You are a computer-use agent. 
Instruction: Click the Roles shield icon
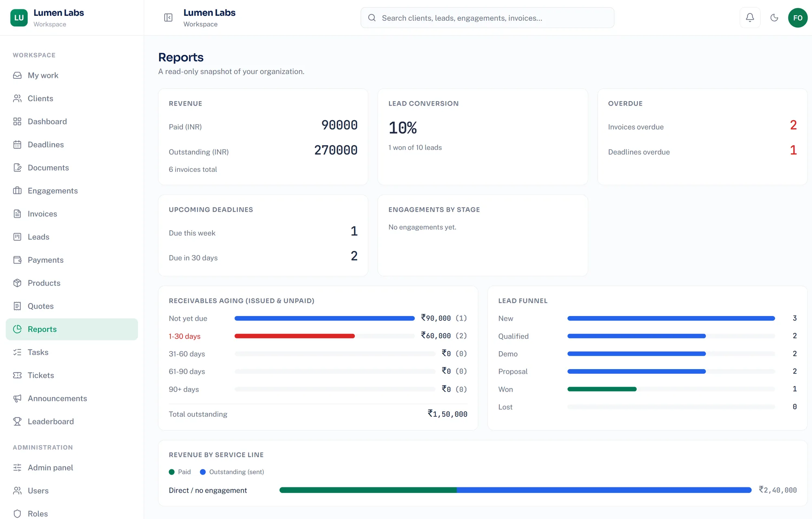click(17, 514)
